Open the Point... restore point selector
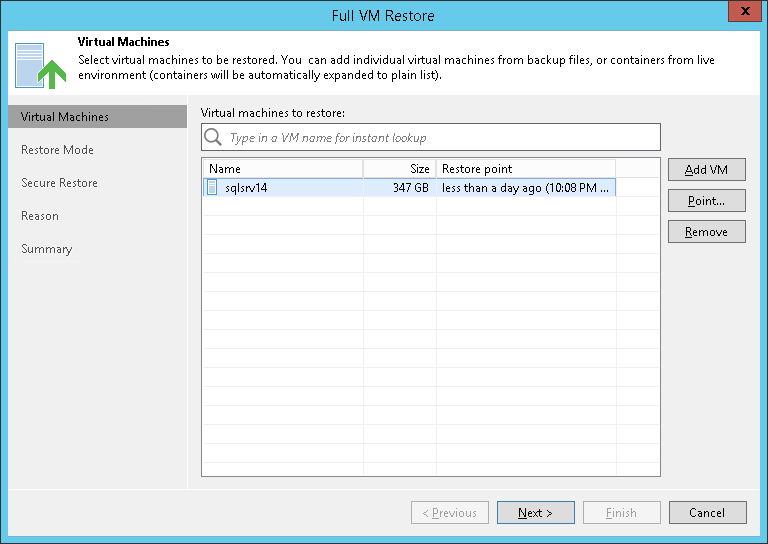Viewport: 768px width, 544px height. (x=706, y=201)
